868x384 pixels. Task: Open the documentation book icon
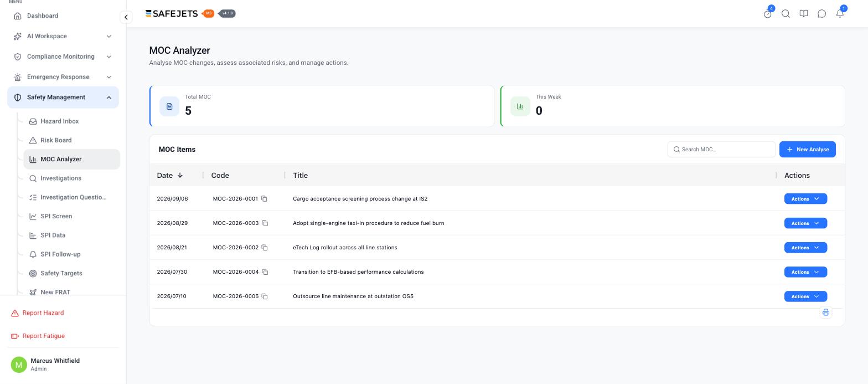pyautogui.click(x=804, y=14)
